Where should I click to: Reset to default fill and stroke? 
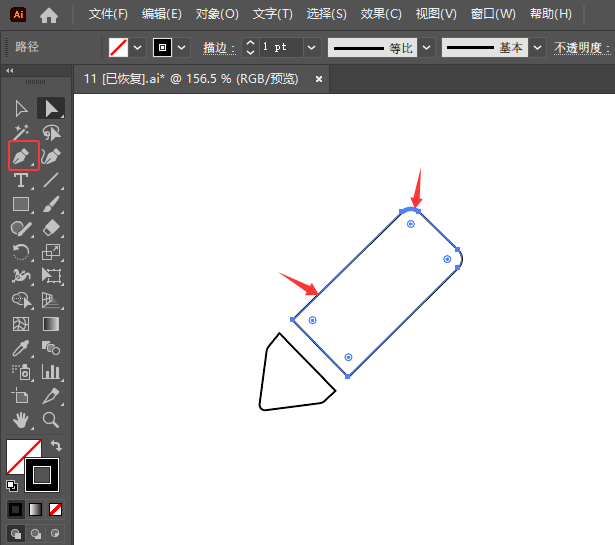12,486
